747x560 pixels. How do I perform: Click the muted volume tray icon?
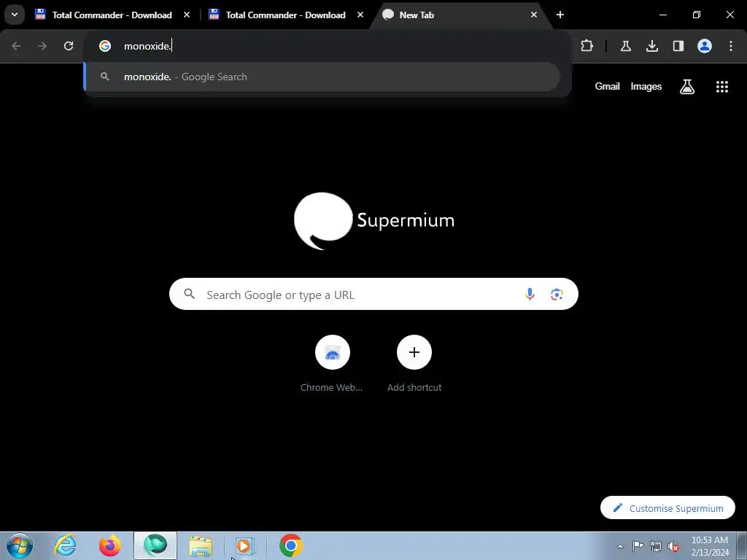click(x=673, y=546)
